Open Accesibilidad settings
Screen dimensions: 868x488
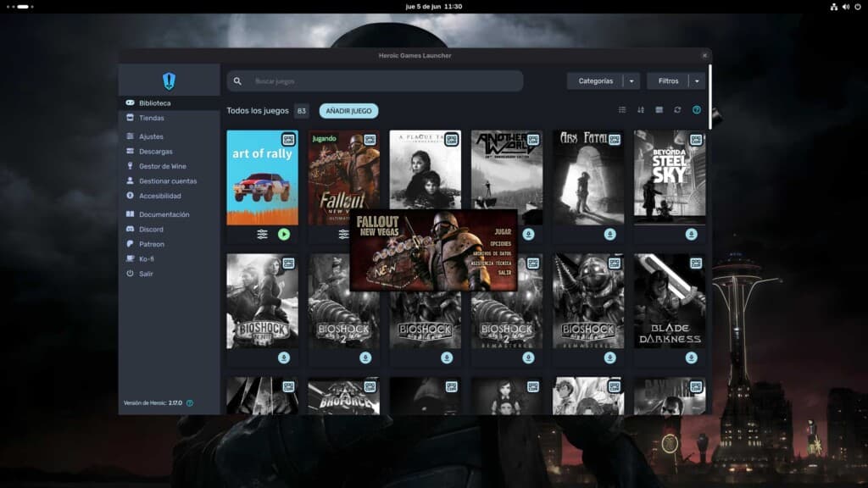coord(169,196)
